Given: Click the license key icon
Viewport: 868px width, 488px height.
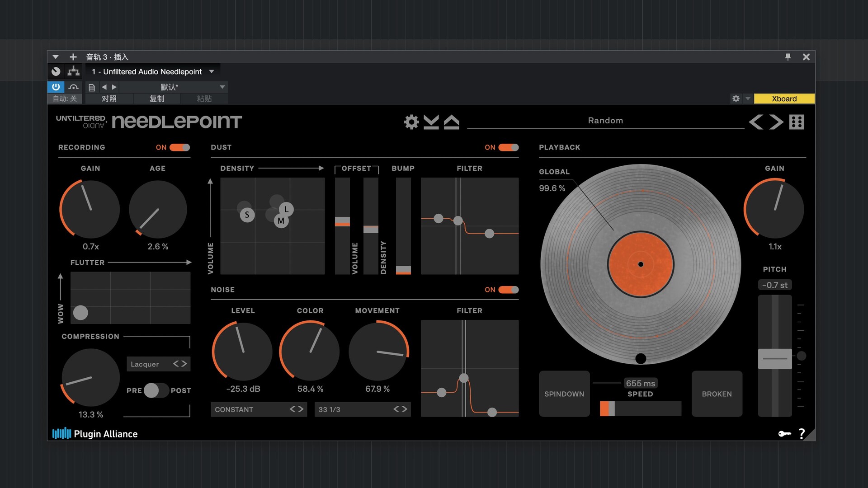Looking at the screenshot, I should click(784, 434).
